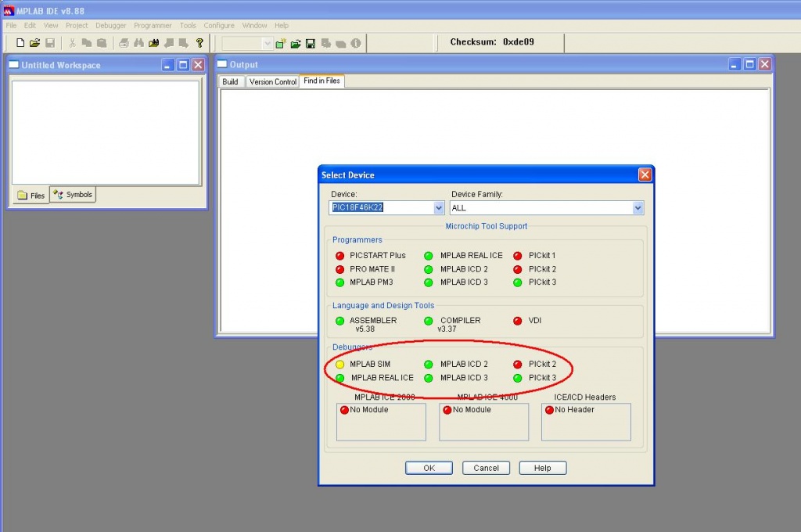Click the OK button
This screenshot has width=801, height=532.
pos(429,468)
